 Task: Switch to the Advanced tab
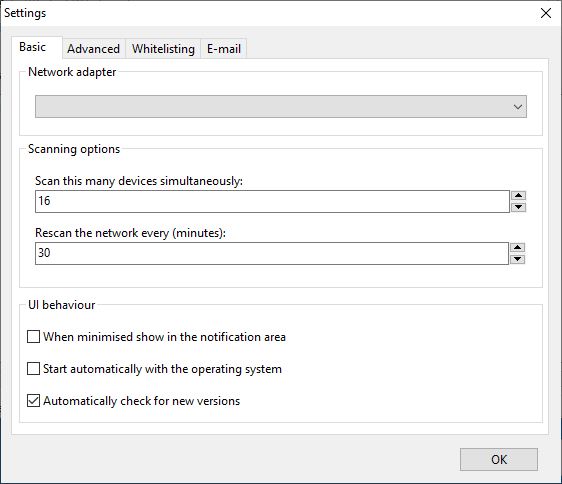(x=94, y=49)
